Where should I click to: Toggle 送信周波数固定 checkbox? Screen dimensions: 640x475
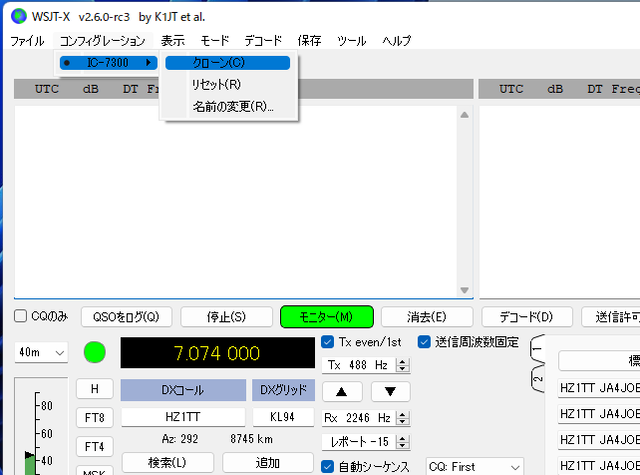[x=424, y=342]
